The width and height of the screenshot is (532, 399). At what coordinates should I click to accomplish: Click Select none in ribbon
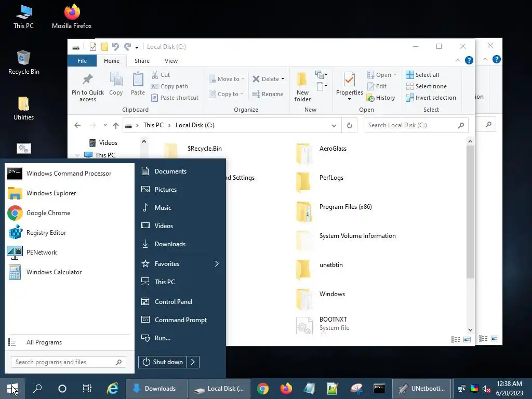[x=426, y=86]
